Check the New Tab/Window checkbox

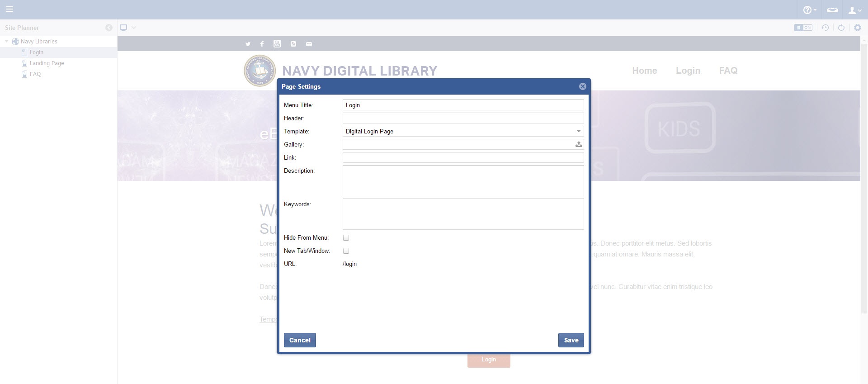click(346, 251)
